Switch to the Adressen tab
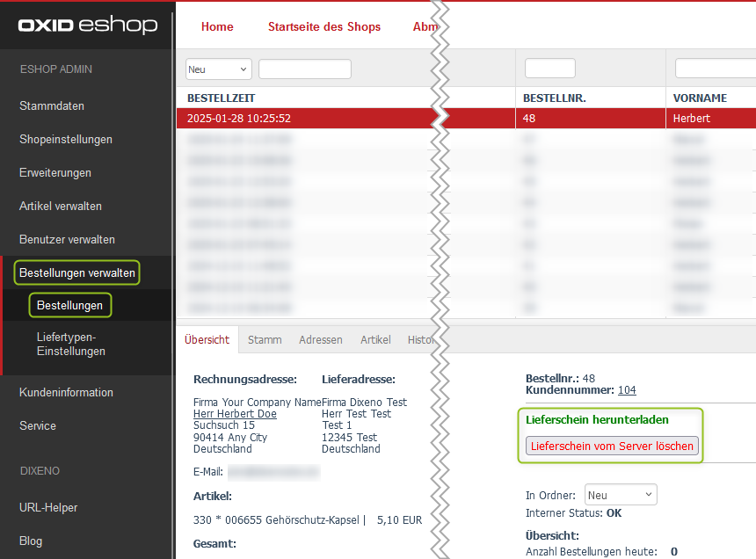This screenshot has width=756, height=559. point(321,340)
